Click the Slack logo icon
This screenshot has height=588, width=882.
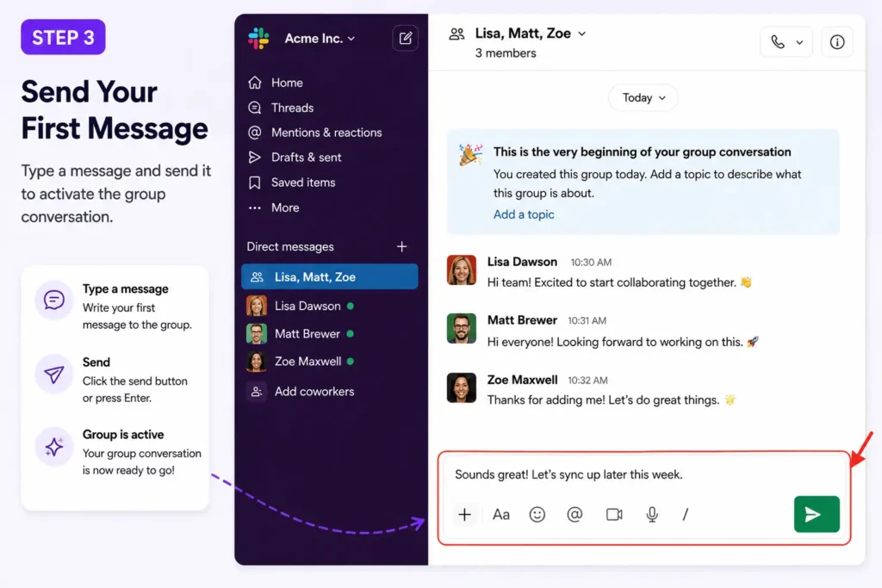(x=258, y=38)
